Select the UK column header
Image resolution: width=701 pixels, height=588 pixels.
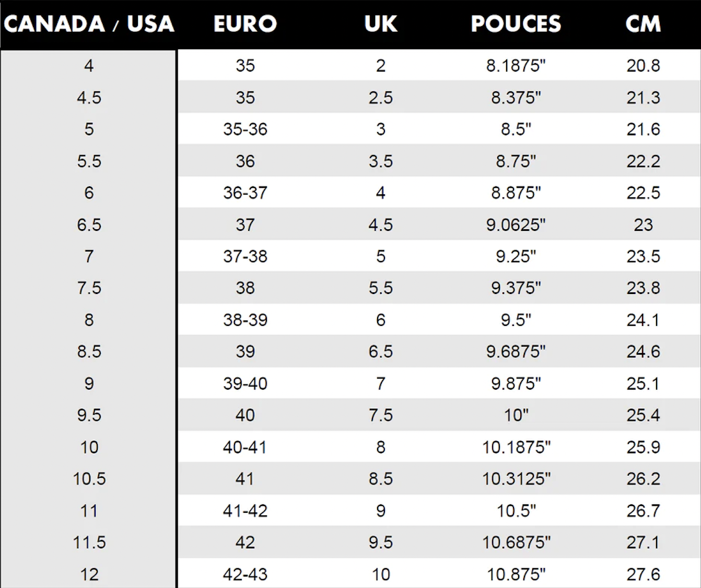381,24
